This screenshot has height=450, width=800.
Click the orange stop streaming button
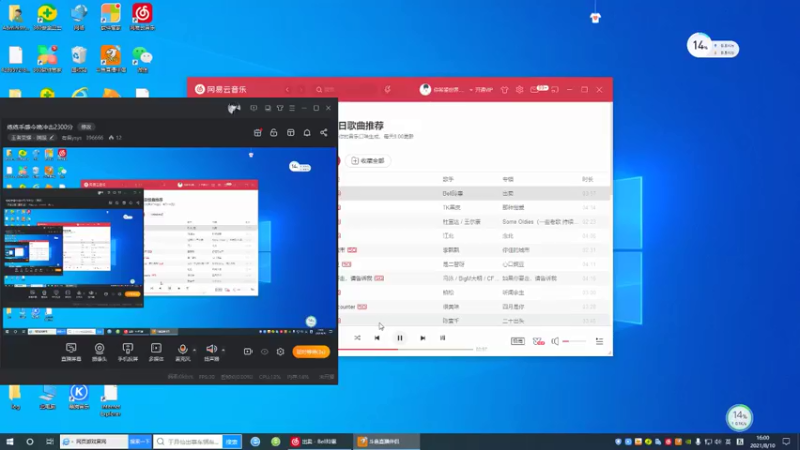tap(311, 352)
